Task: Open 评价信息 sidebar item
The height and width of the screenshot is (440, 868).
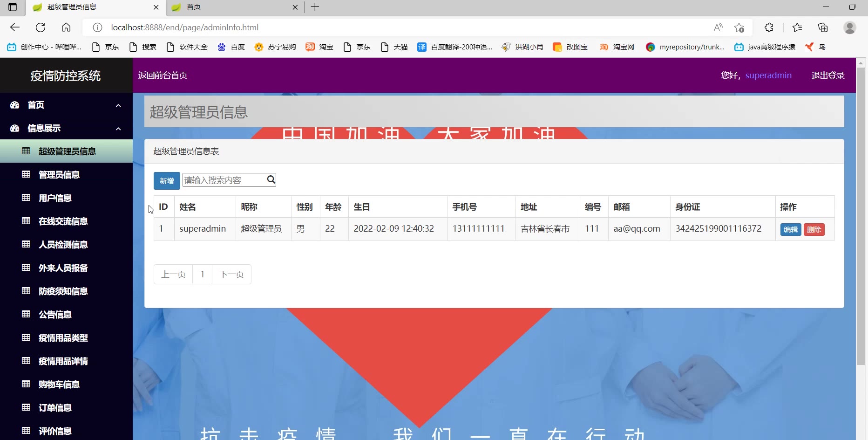Action: click(66, 431)
